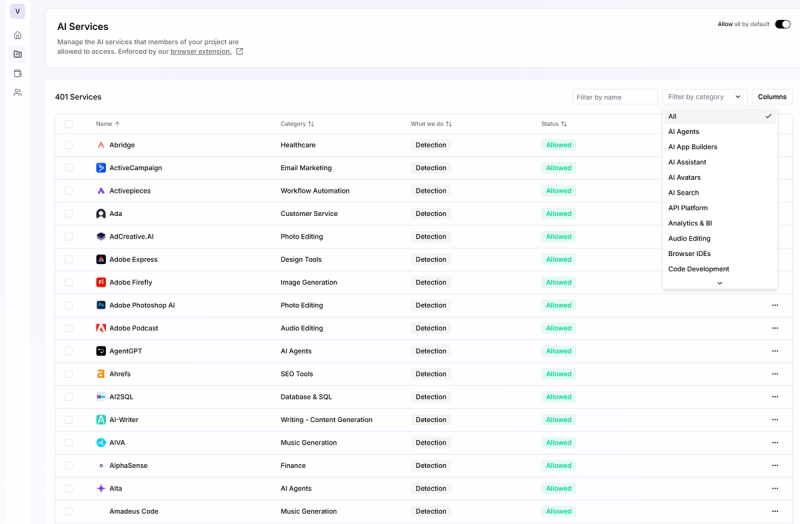Check the Activepieces row checkbox
Screen dimensions: 800x524
coord(69,191)
